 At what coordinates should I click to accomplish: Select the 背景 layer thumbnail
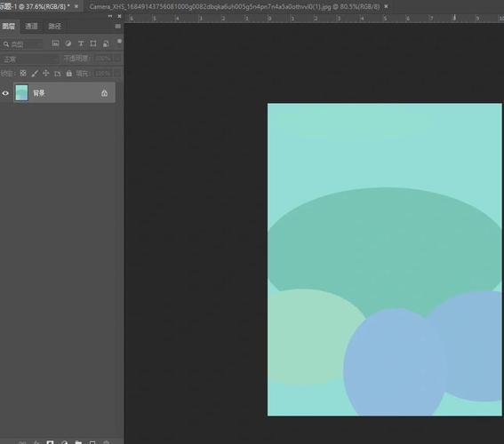coord(21,93)
